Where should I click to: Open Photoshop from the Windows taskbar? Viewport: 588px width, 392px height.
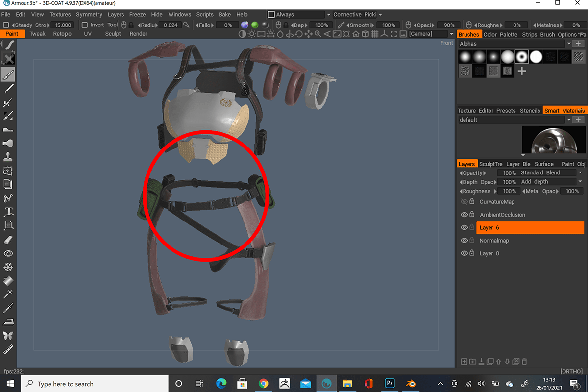[x=390, y=384]
